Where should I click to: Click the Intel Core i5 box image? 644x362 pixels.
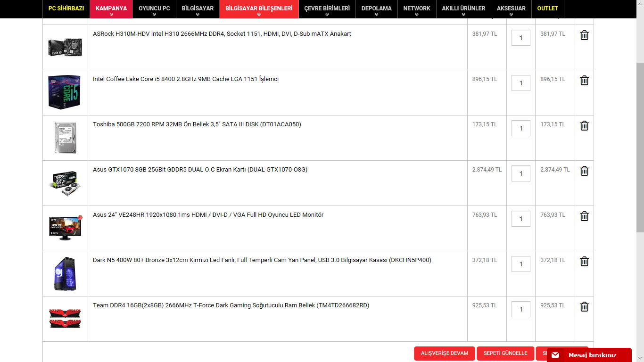(65, 92)
